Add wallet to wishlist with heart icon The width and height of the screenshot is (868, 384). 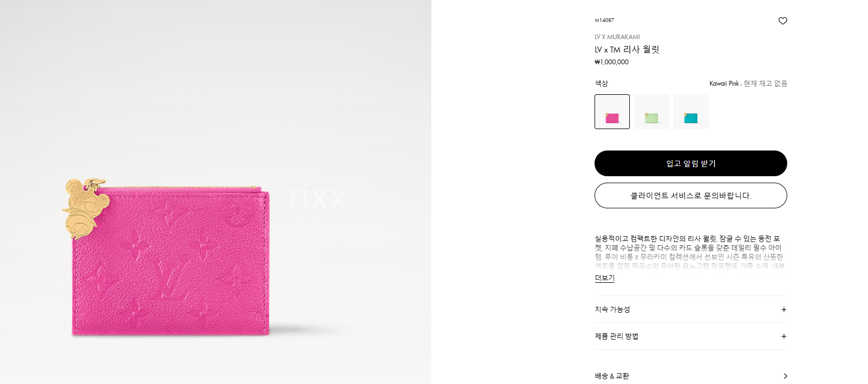click(782, 21)
